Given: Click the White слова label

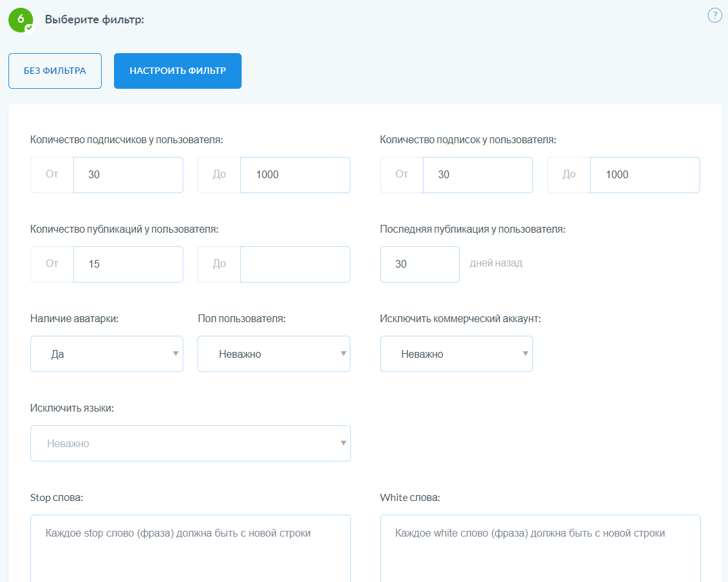Looking at the screenshot, I should click(410, 498).
